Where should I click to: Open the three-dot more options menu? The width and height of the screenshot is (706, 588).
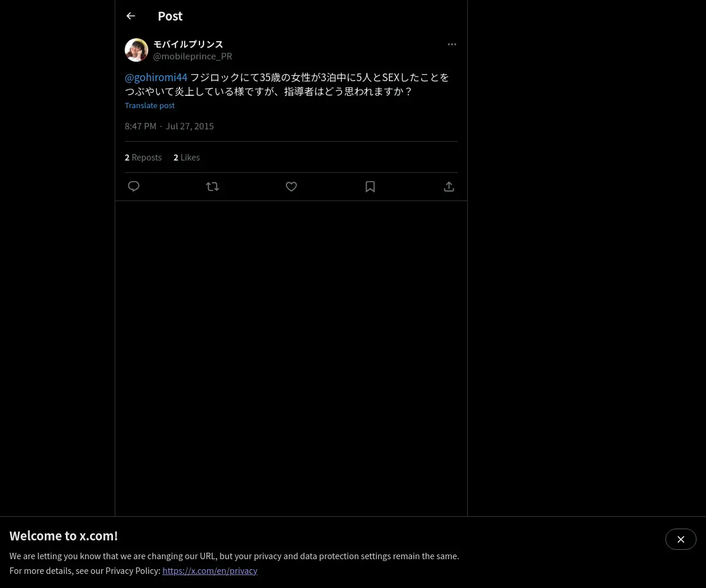coord(452,44)
